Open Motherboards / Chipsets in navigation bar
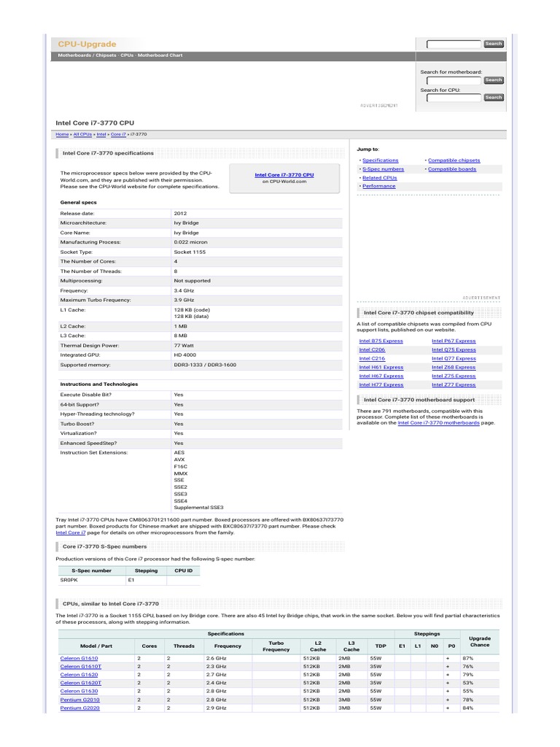Image resolution: width=560 pixels, height=747 pixels. pyautogui.click(x=86, y=55)
